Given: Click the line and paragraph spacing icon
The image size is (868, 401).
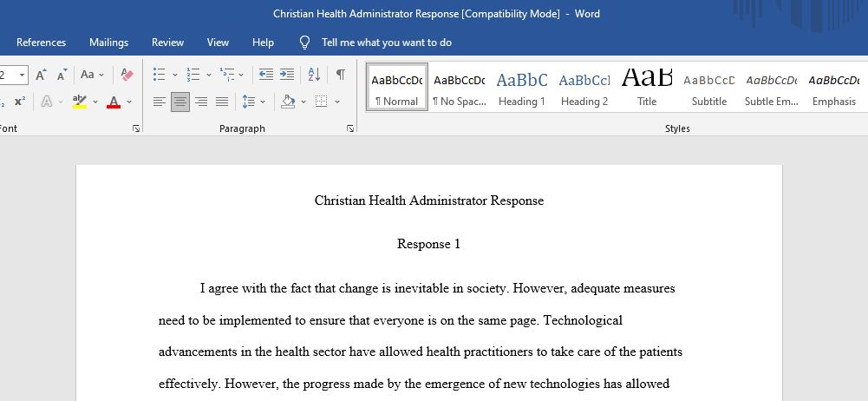Looking at the screenshot, I should [x=249, y=102].
